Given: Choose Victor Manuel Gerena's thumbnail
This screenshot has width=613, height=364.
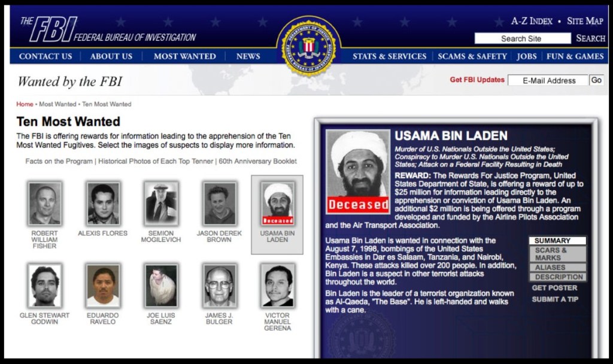Looking at the screenshot, I should pyautogui.click(x=278, y=286).
